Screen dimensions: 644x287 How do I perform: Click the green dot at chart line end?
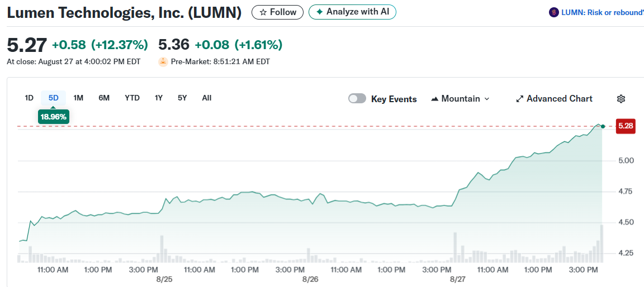tap(603, 126)
